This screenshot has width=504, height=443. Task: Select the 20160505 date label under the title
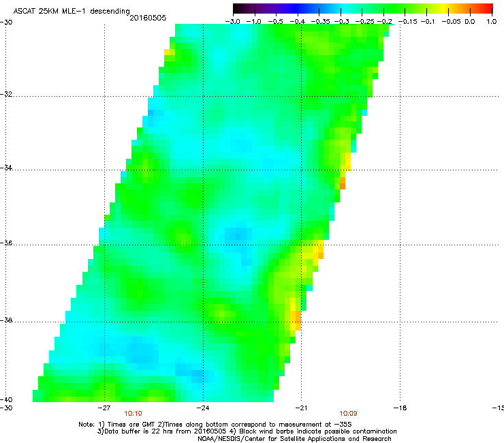pos(148,18)
